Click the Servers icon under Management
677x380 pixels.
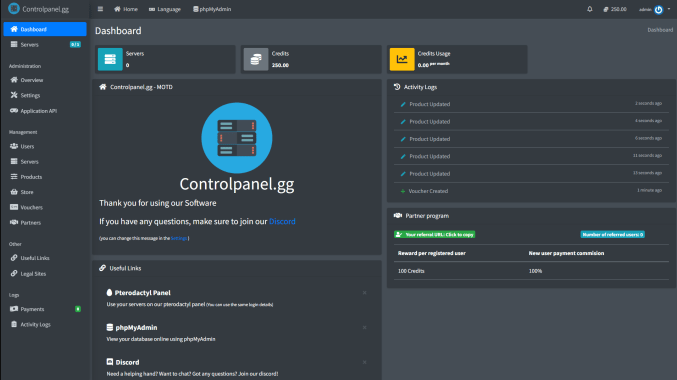click(x=14, y=161)
